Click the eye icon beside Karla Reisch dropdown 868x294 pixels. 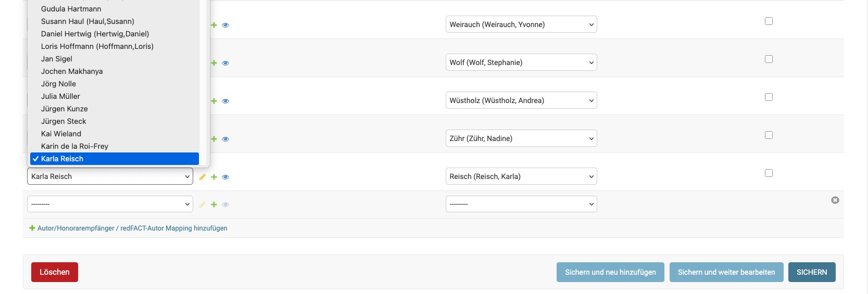[x=225, y=177]
